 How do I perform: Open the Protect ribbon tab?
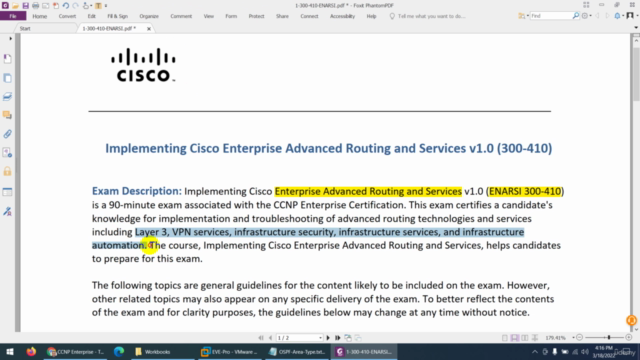pos(256,16)
